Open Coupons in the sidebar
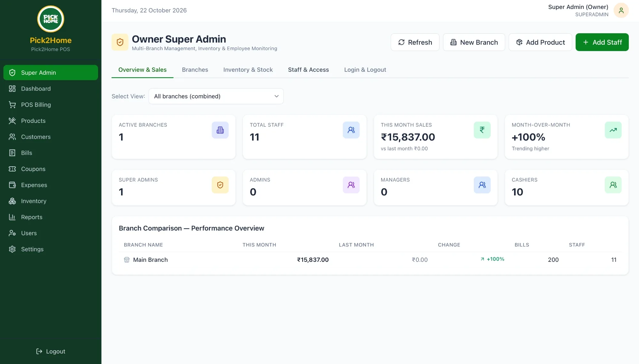Image resolution: width=639 pixels, height=364 pixels. pos(50,169)
